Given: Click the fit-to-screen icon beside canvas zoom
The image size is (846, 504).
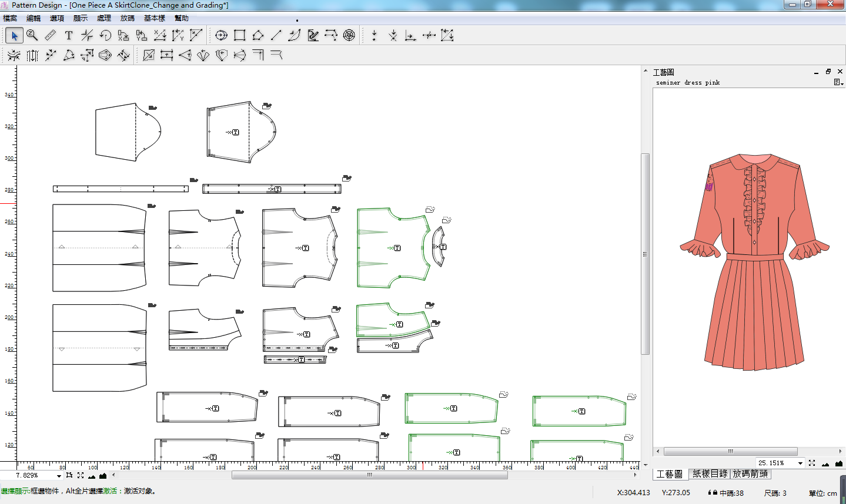Looking at the screenshot, I should point(81,476).
